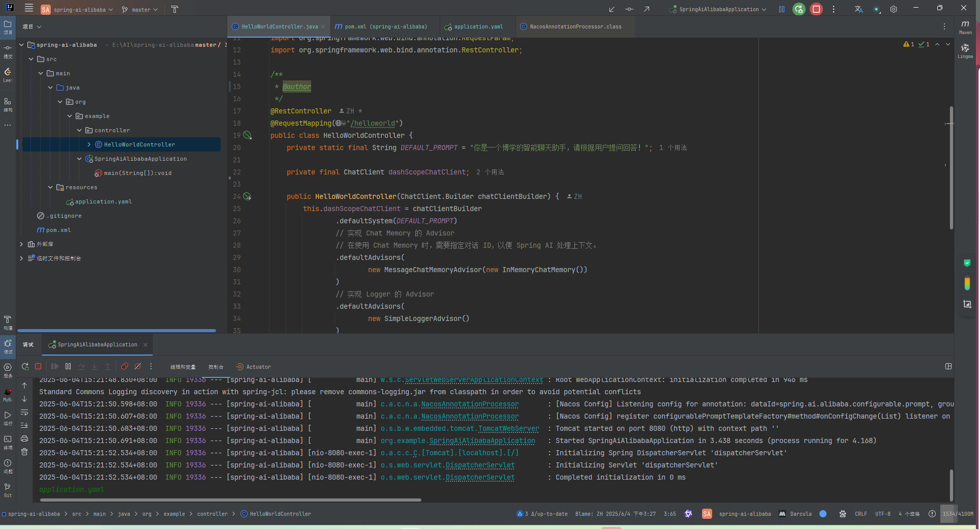Click UTF-8 encoding in status bar

882,514
